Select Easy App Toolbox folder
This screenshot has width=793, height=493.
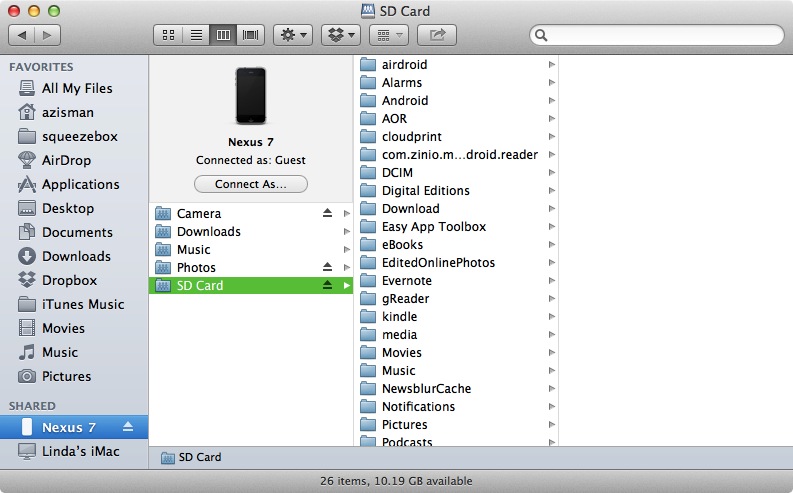[458, 227]
